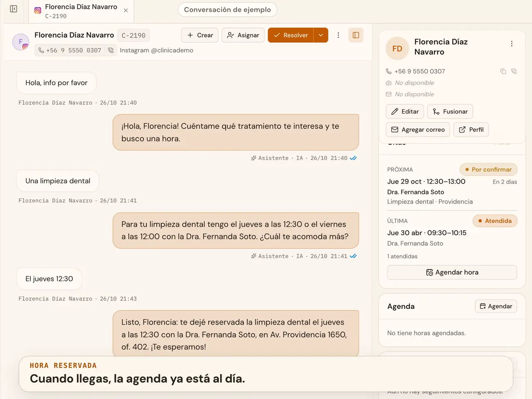Click the Atendida status badge
The image size is (532, 399).
coord(495,221)
